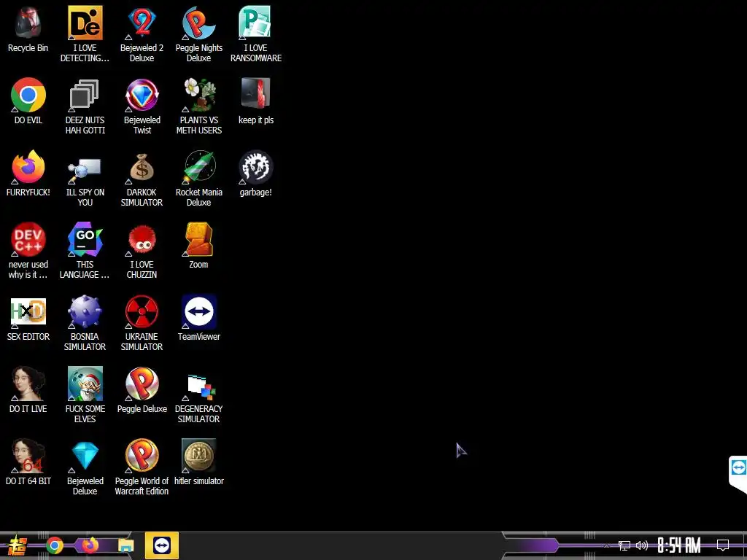
Task: Open File Explorer from the taskbar
Action: click(x=125, y=545)
